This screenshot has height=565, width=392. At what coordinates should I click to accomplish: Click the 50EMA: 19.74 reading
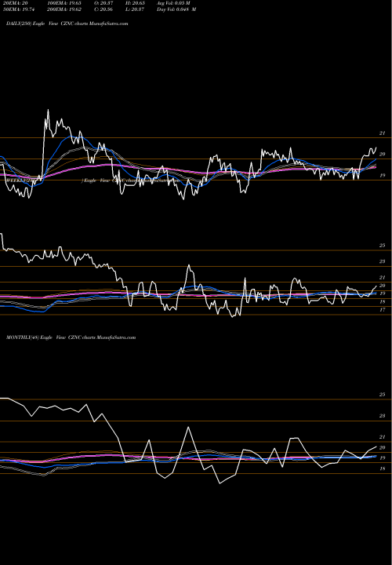[17, 9]
